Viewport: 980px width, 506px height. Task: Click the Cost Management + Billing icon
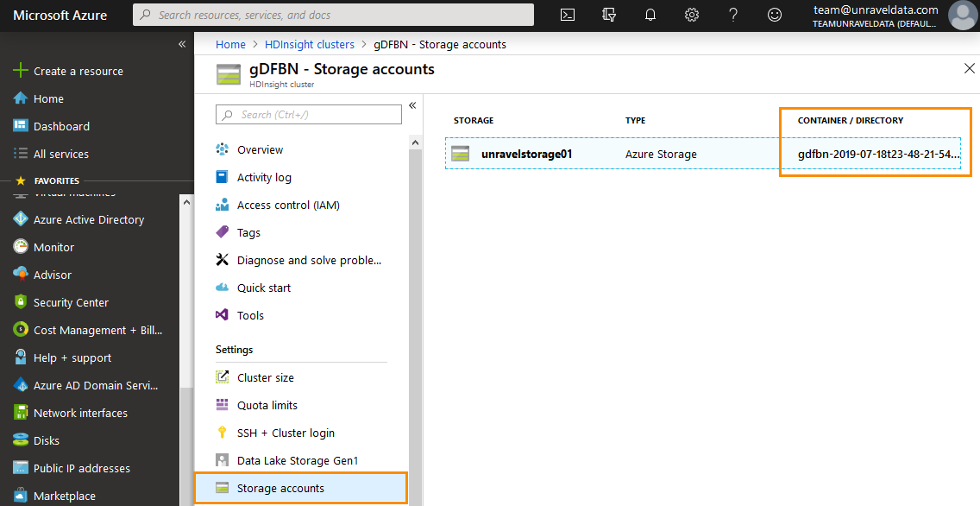pos(21,329)
